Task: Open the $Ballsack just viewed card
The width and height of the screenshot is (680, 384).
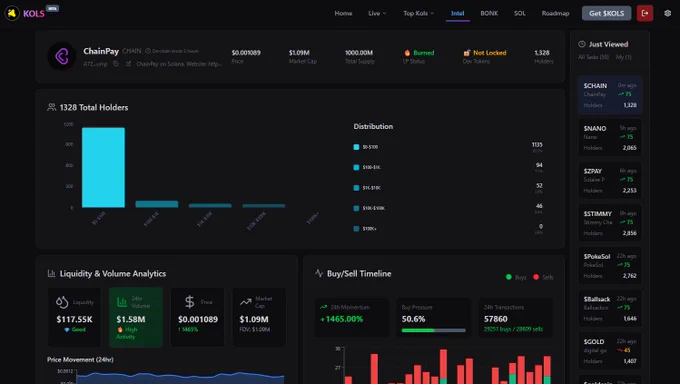Action: coord(610,308)
